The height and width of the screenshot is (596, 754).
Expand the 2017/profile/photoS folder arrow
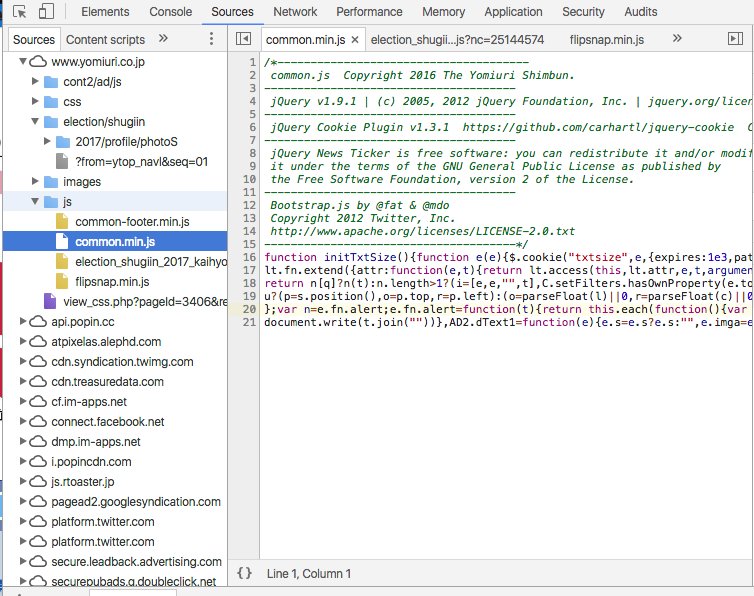47,141
